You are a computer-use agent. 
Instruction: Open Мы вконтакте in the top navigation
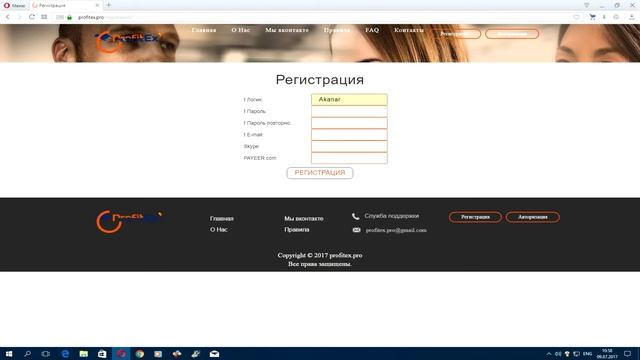(287, 30)
